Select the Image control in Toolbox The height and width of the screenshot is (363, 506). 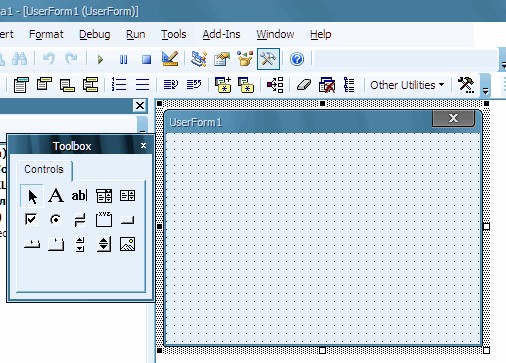pos(128,244)
